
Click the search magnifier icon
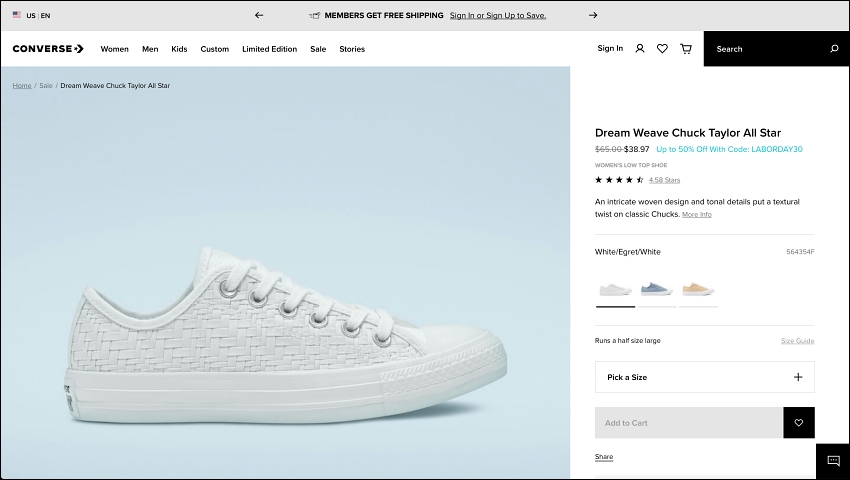click(834, 49)
